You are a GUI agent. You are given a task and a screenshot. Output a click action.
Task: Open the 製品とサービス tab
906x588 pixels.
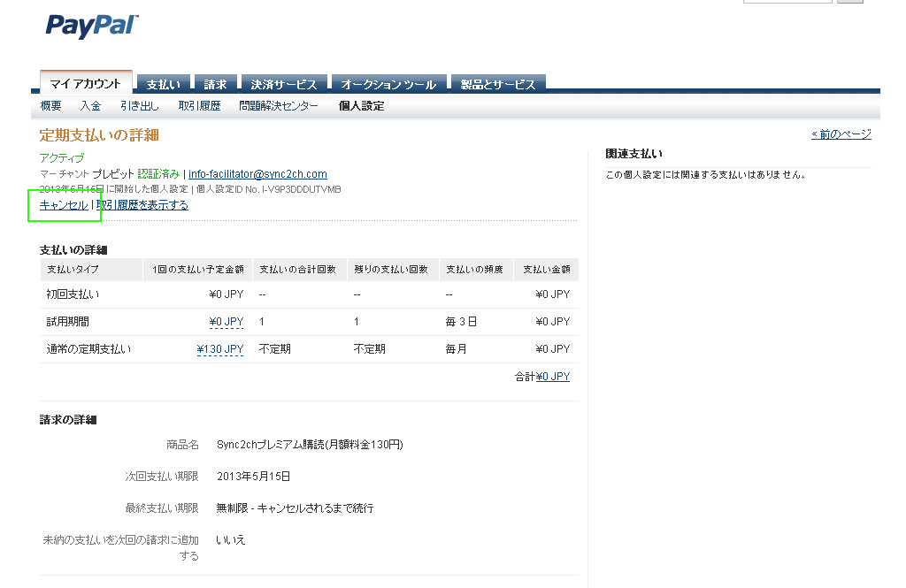pos(498,84)
